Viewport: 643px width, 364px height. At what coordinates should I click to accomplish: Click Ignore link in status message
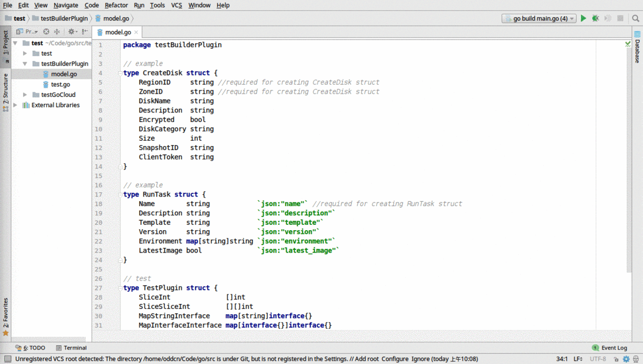point(421,359)
